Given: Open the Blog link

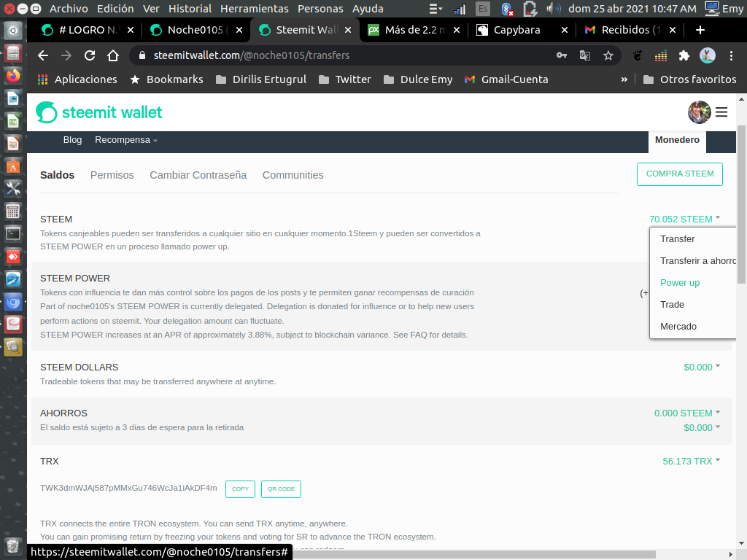Looking at the screenshot, I should tap(72, 140).
